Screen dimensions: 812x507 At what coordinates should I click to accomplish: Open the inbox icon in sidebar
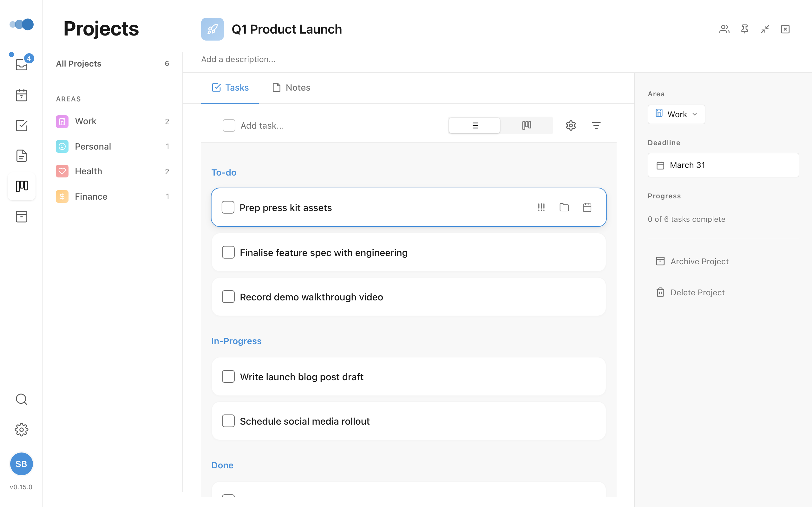pyautogui.click(x=22, y=64)
